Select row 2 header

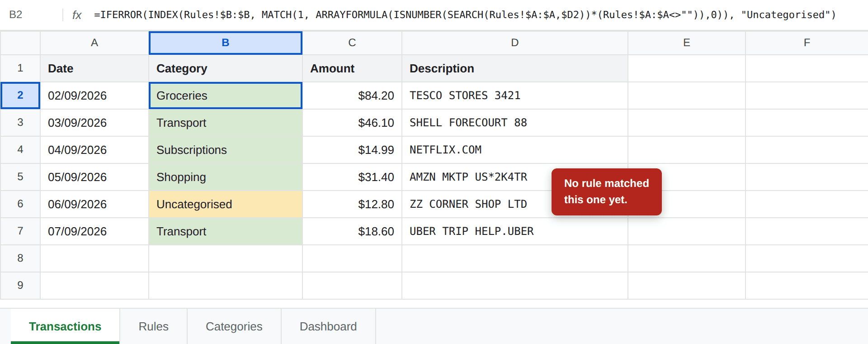click(x=20, y=96)
